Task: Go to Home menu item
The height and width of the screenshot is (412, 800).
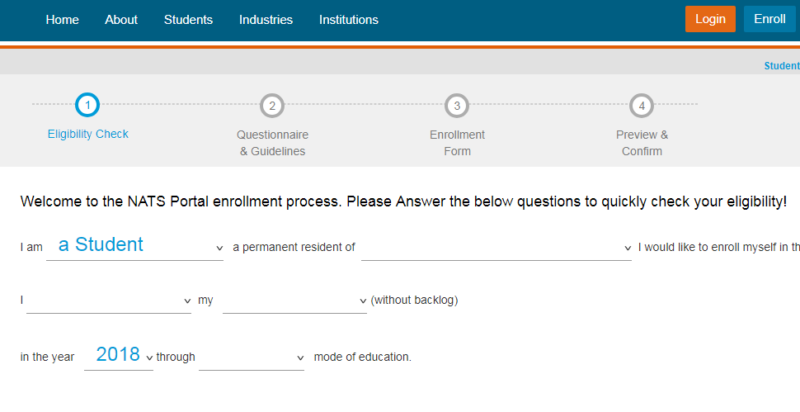Action: click(62, 20)
